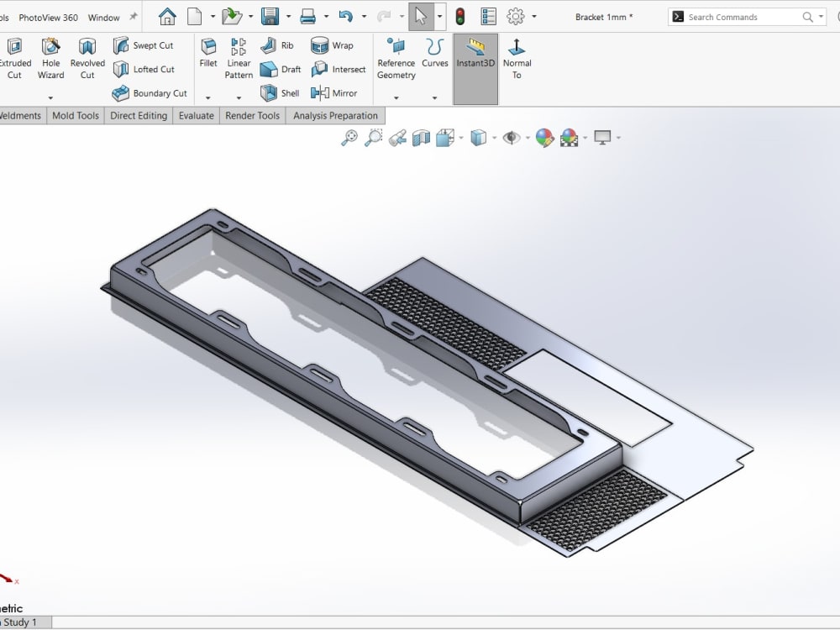The image size is (840, 630).
Task: Change the Display Style
Action: (x=479, y=139)
